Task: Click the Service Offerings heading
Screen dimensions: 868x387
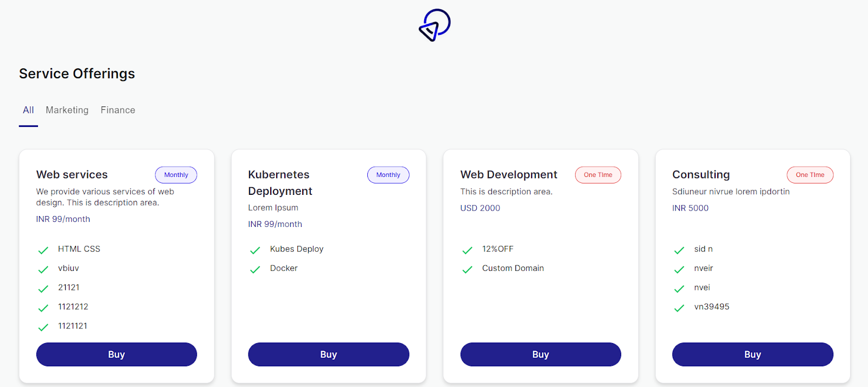Action: pyautogui.click(x=77, y=74)
